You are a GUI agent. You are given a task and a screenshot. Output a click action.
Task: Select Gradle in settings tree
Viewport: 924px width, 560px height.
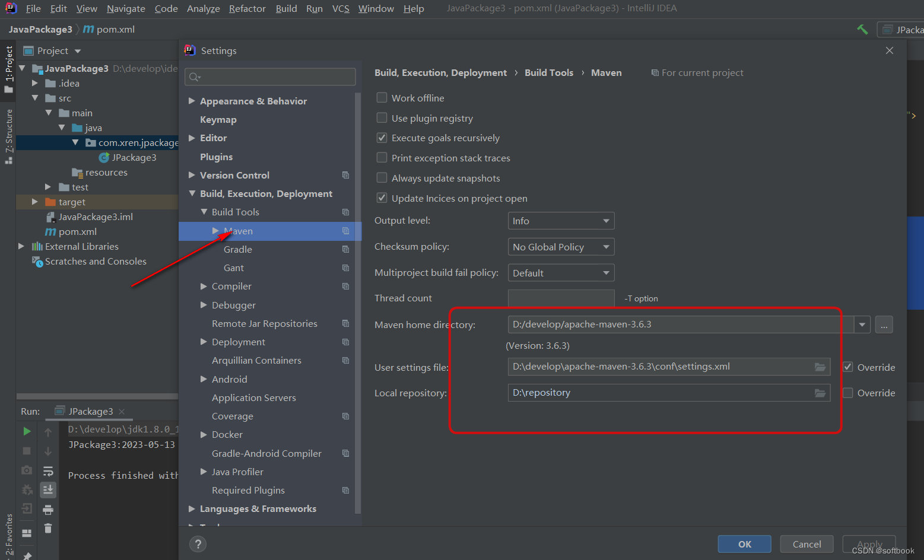pos(238,249)
